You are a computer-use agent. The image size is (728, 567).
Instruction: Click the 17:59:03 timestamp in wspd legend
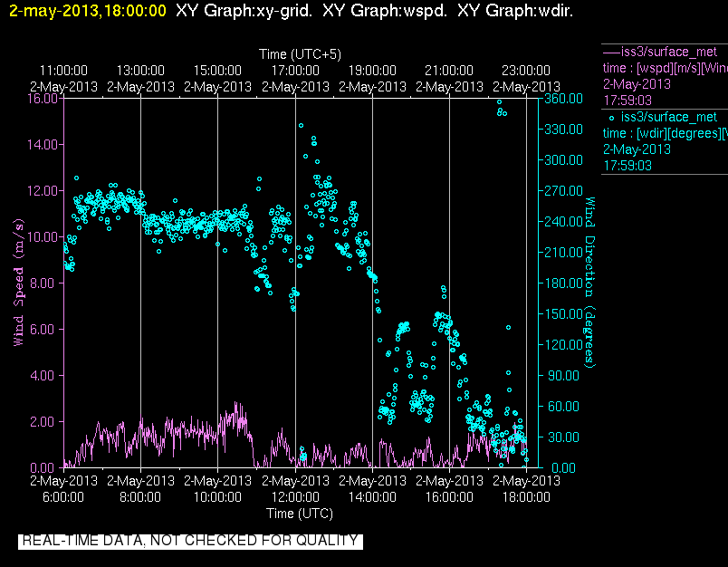pyautogui.click(x=627, y=101)
